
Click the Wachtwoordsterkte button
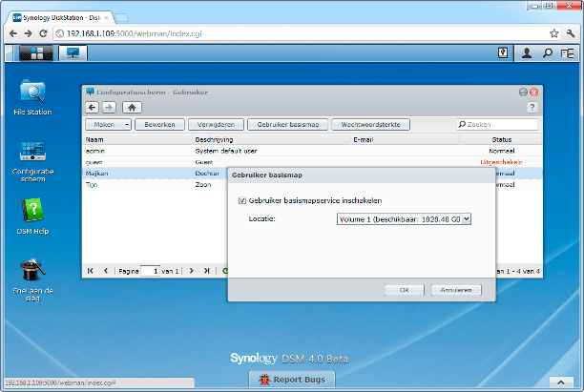tap(370, 125)
